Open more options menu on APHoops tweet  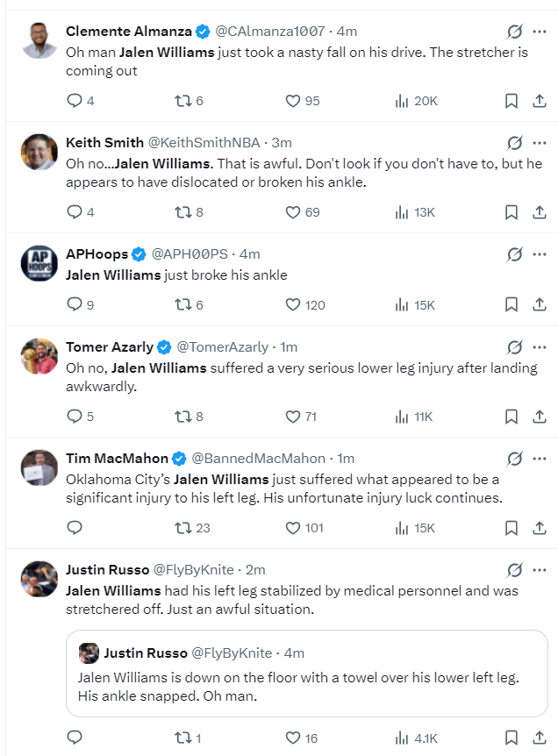point(540,254)
